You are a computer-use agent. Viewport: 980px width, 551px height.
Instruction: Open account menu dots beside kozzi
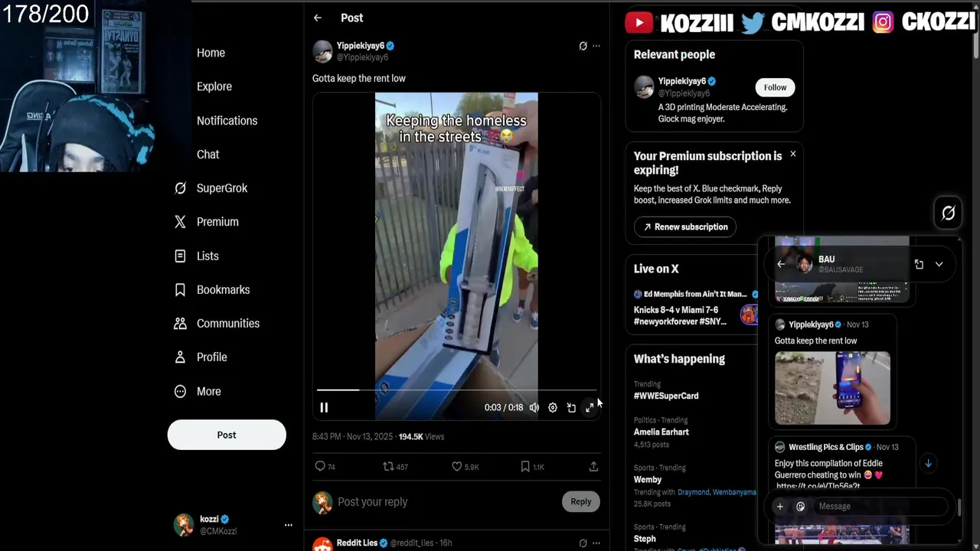click(x=289, y=525)
